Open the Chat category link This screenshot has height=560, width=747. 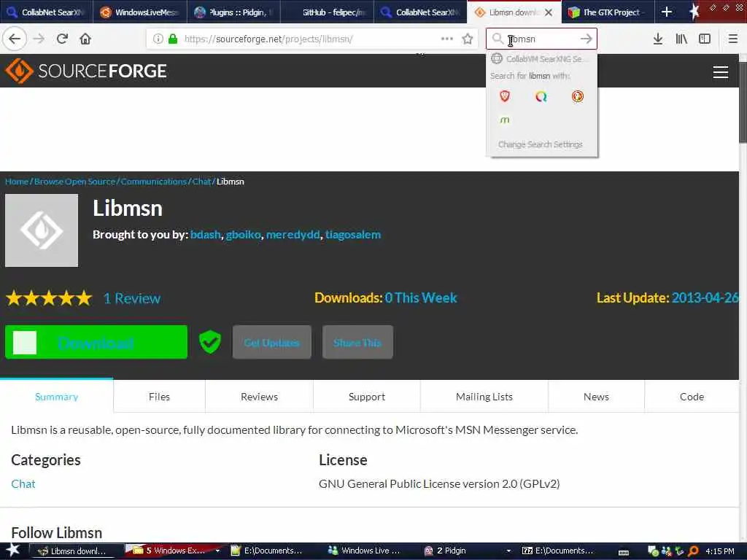(23, 484)
